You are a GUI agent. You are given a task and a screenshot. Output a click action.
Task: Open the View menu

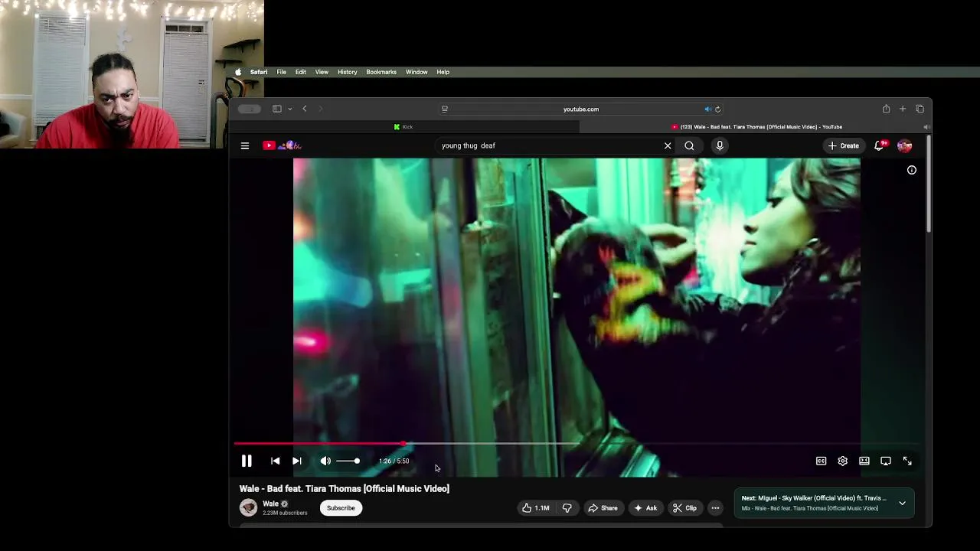tap(322, 72)
